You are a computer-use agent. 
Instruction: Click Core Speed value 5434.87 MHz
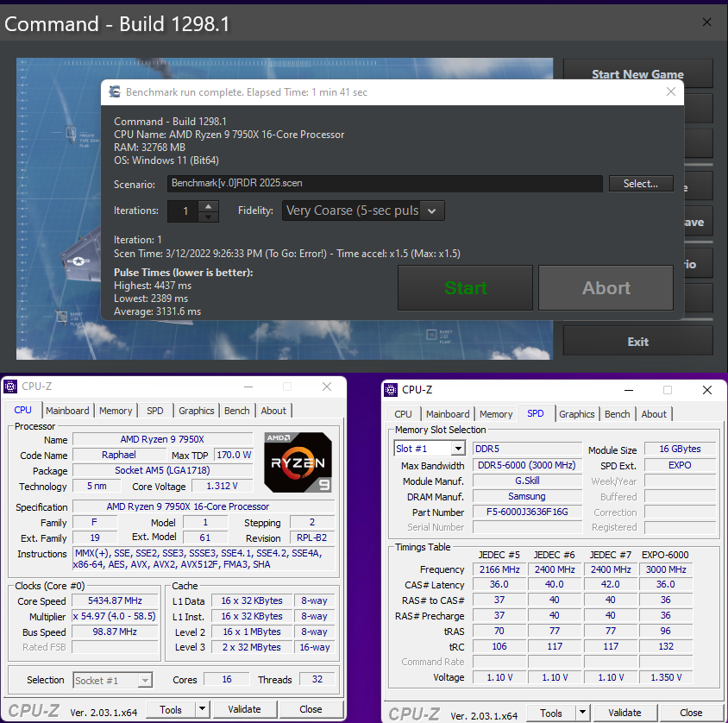click(115, 600)
